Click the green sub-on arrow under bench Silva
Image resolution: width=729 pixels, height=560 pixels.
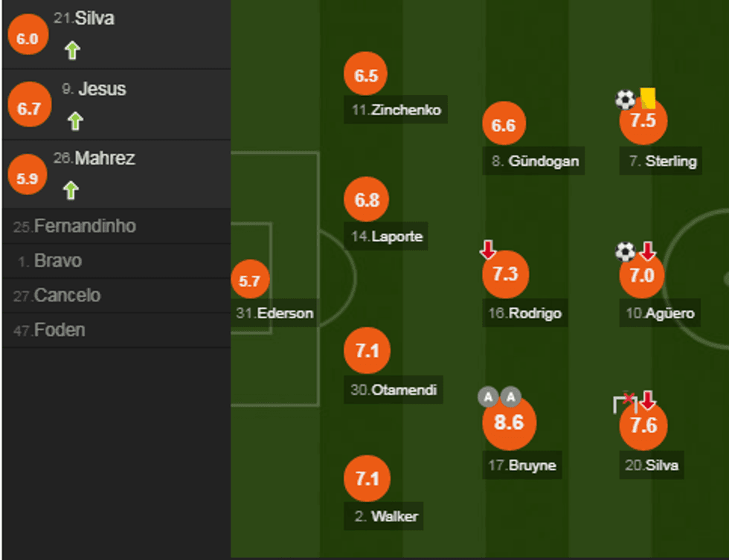(71, 51)
